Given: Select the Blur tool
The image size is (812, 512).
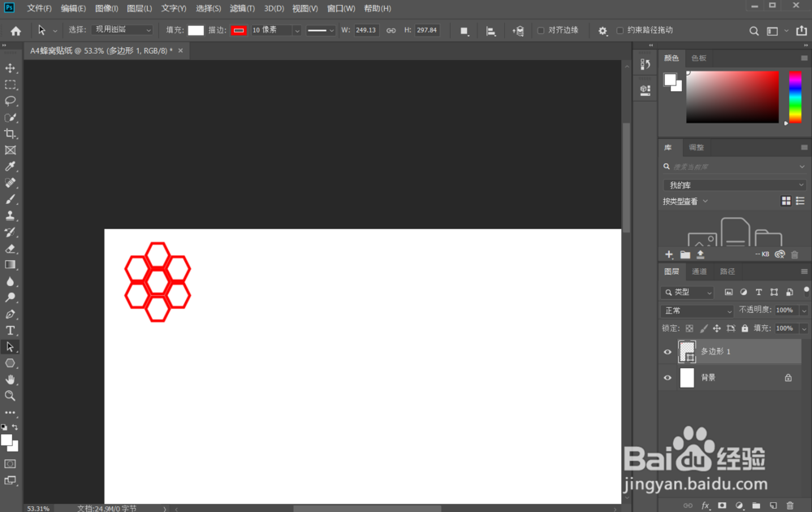Looking at the screenshot, I should pos(11,281).
